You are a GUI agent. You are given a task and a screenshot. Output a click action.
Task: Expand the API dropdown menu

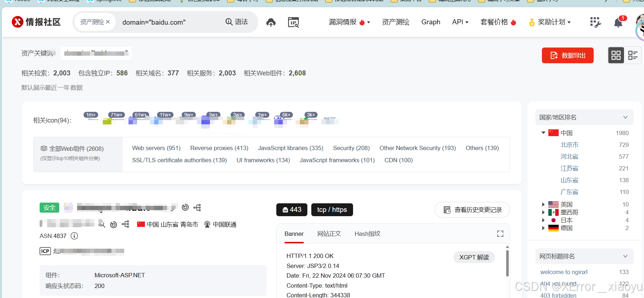tap(460, 22)
